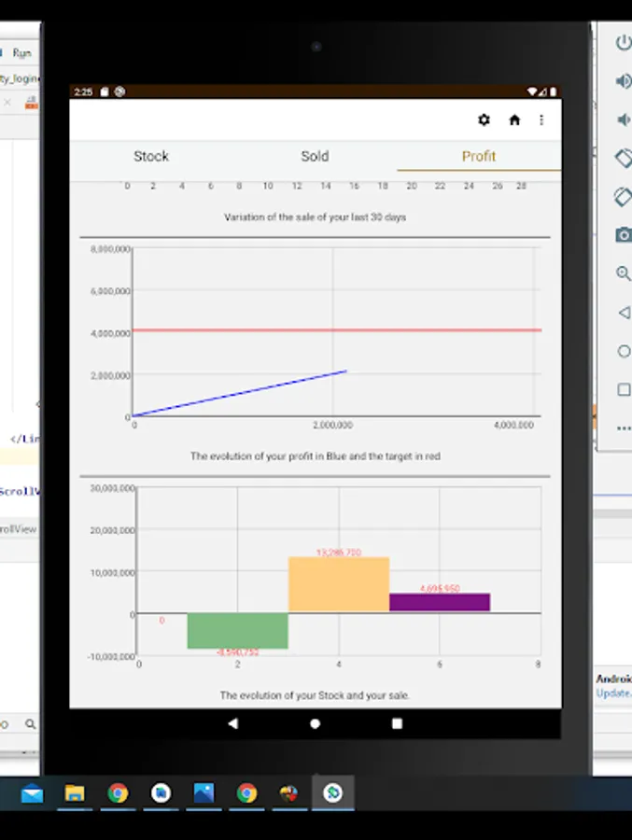Click the Update link in Android Studio

(x=613, y=693)
